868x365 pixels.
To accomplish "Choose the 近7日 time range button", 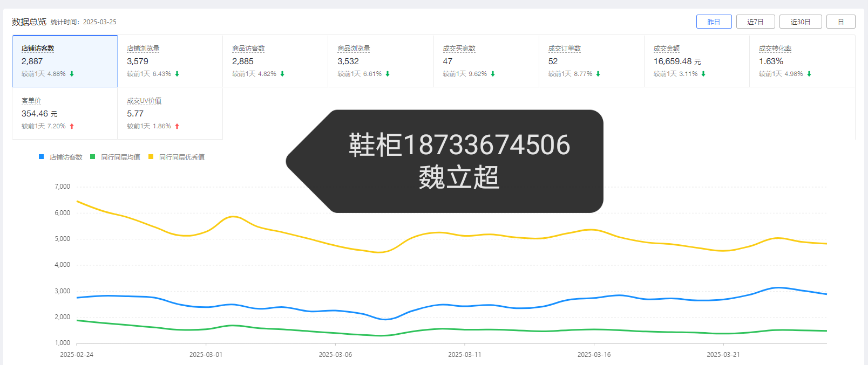I will [755, 22].
